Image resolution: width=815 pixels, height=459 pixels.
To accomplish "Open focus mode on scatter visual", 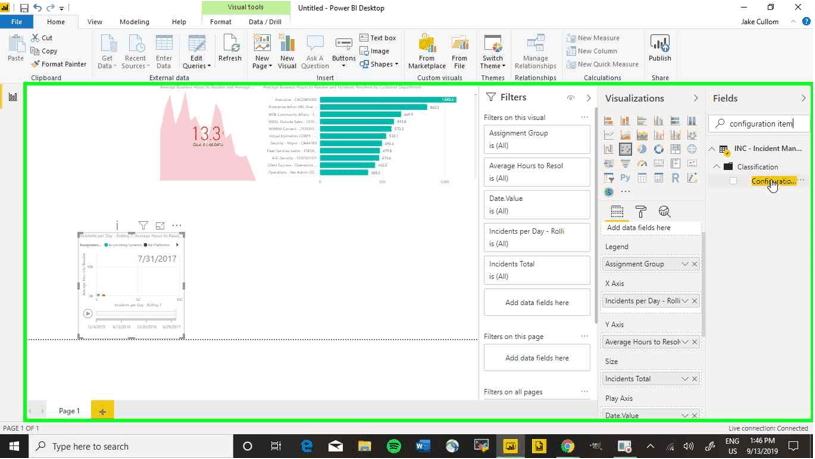I will pos(160,226).
